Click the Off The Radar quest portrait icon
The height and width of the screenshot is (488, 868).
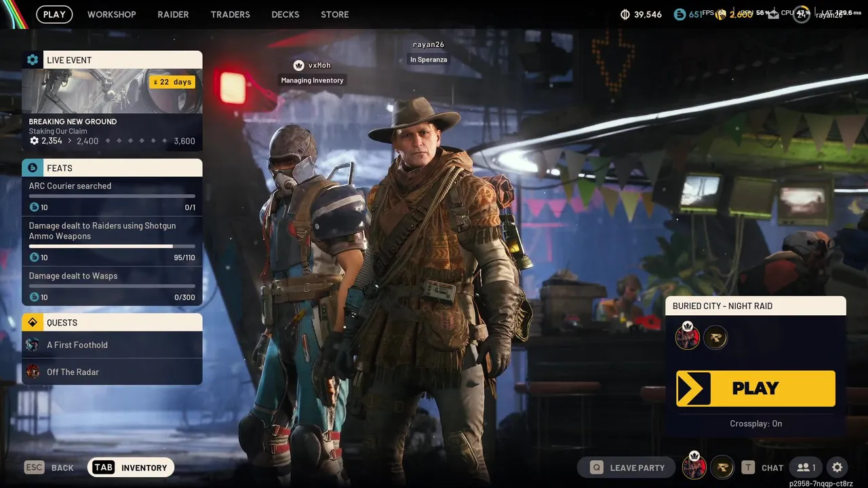33,372
